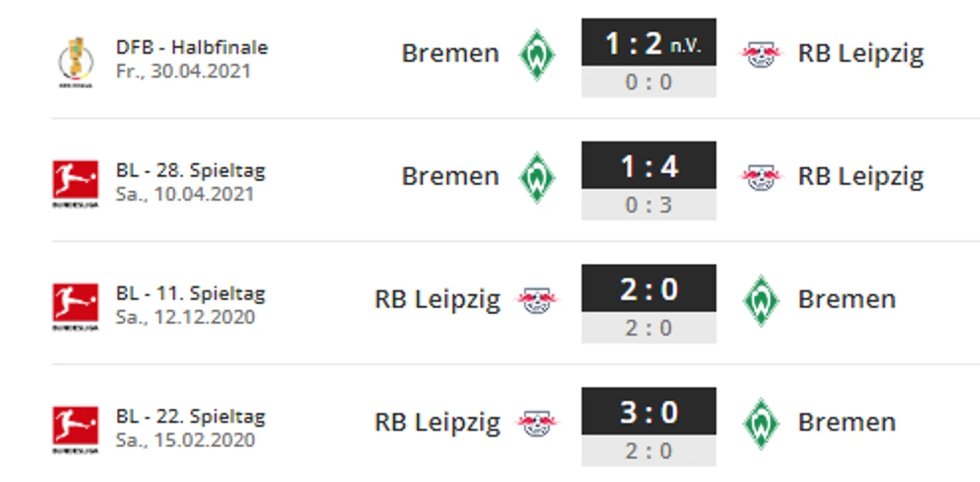Open the 3:0 final score box
This screenshot has height=482, width=980.
point(648,412)
